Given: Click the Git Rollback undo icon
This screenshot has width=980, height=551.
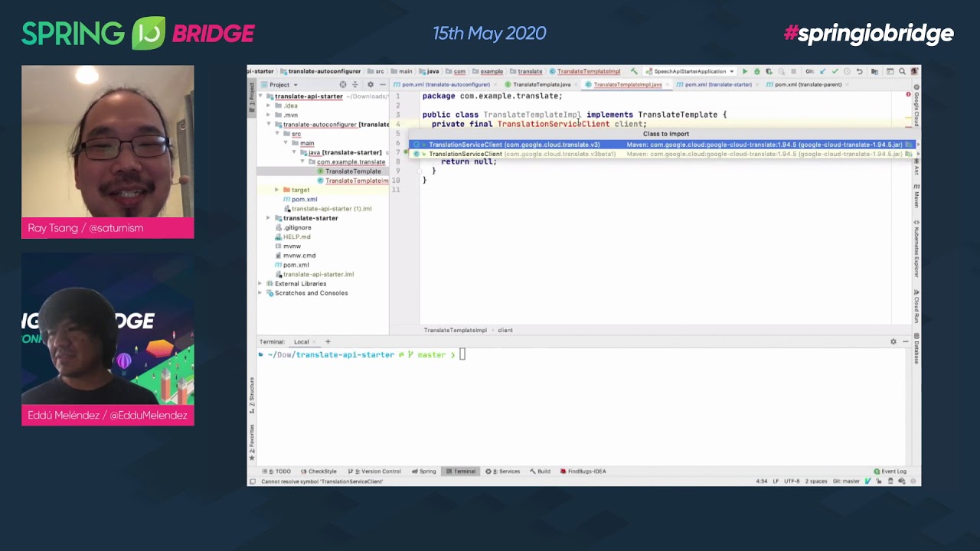Looking at the screenshot, I should [859, 71].
